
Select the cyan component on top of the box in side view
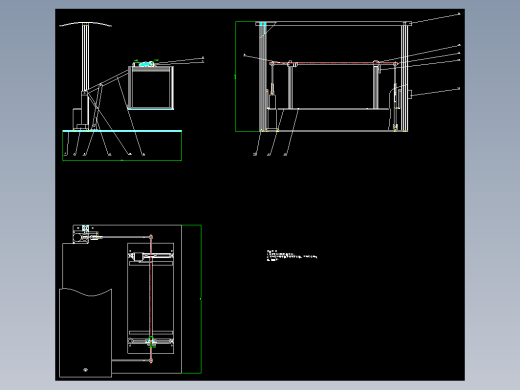coord(146,63)
